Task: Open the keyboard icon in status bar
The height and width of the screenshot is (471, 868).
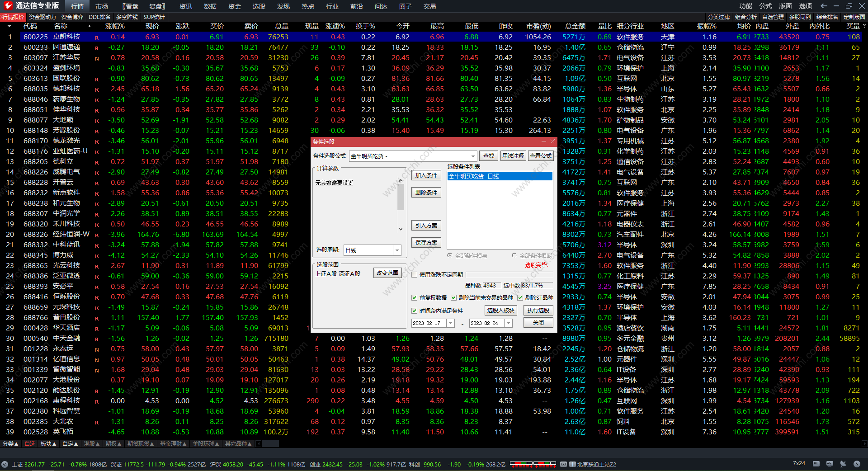Action: coord(816,464)
